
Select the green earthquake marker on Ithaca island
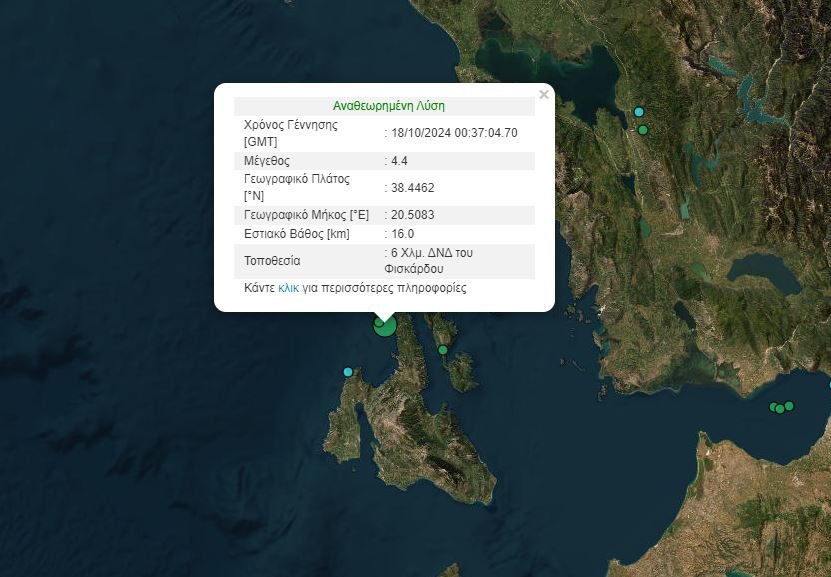(443, 350)
